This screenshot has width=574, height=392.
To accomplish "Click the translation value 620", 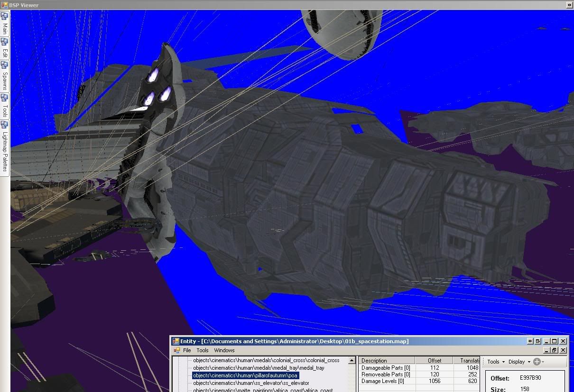I will [472, 381].
